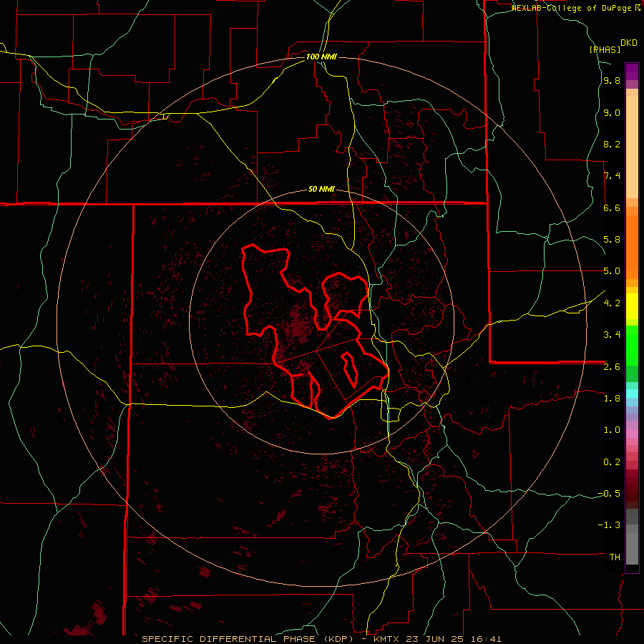Image resolution: width=644 pixels, height=644 pixels.
Task: Click the 16:41 timestamp in the footer
Action: (x=487, y=639)
